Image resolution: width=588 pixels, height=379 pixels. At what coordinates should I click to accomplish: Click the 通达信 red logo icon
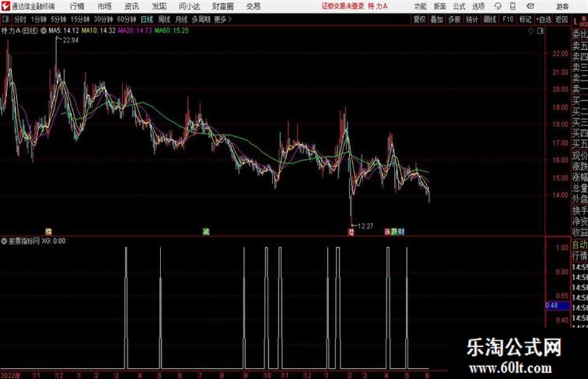[x=6, y=6]
